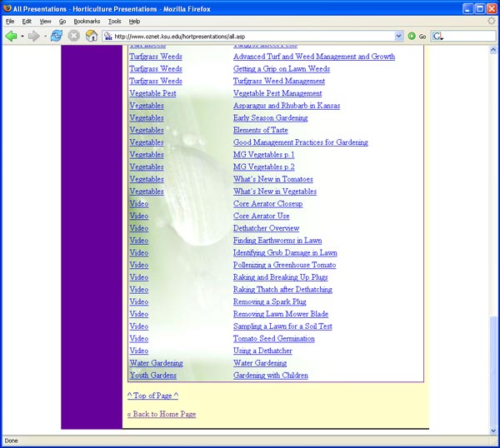This screenshot has height=448, width=500.
Task: Open MG Vegetables p.2 link
Action: [263, 167]
